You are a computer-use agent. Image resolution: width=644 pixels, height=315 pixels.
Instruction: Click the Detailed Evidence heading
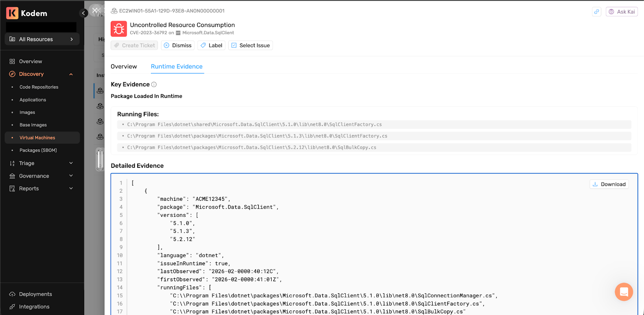[137, 166]
